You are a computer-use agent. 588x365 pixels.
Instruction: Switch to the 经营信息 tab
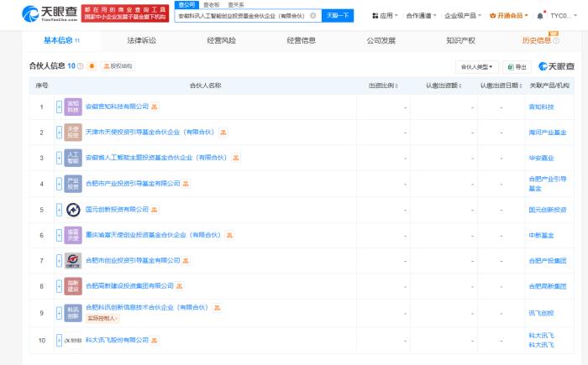(301, 40)
